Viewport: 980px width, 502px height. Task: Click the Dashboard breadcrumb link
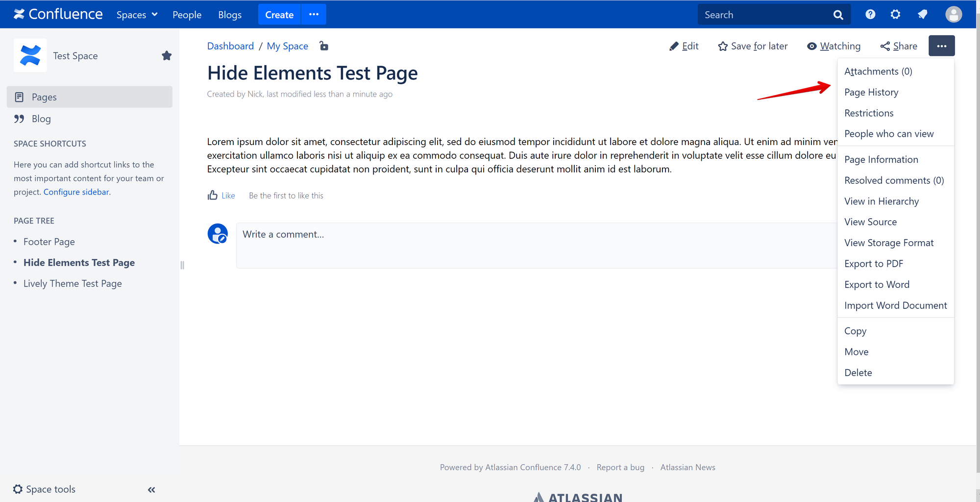coord(230,46)
